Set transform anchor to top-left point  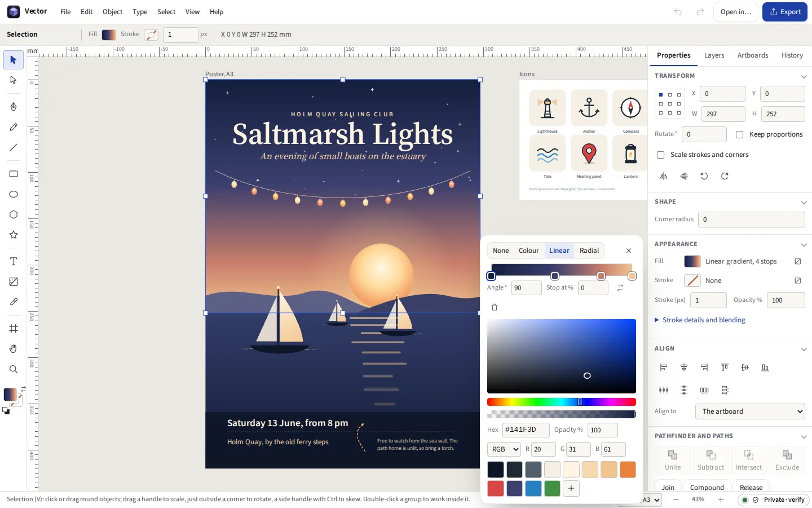661,95
